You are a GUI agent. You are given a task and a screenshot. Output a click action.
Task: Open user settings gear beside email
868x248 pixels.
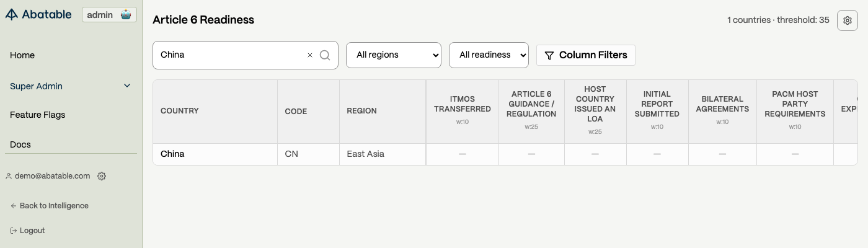102,176
